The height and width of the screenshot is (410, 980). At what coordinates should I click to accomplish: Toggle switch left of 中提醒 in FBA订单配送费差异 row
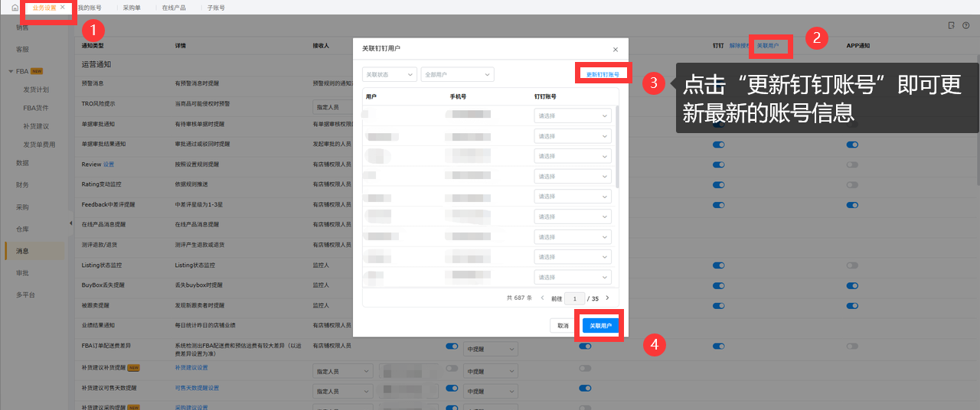pyautogui.click(x=452, y=346)
